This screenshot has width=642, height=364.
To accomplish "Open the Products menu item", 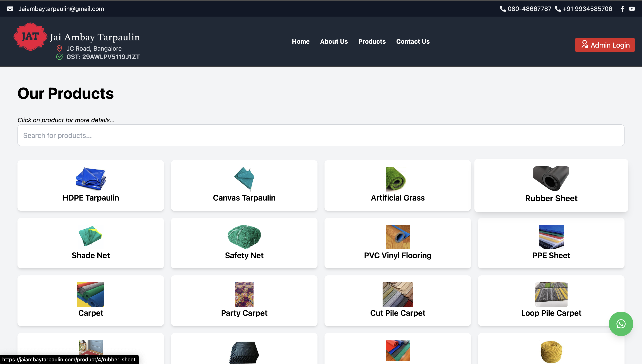I will click(x=372, y=41).
